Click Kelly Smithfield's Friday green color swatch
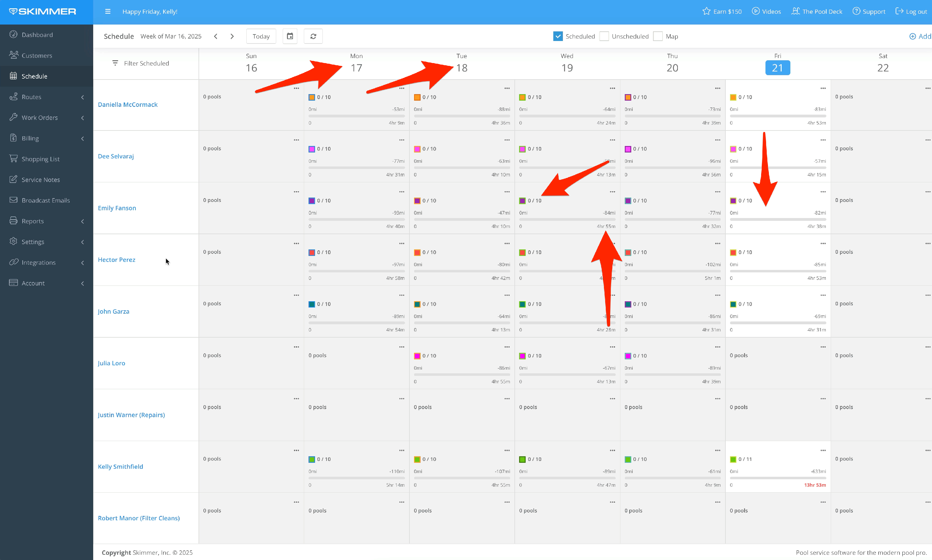The width and height of the screenshot is (932, 560). 733,459
